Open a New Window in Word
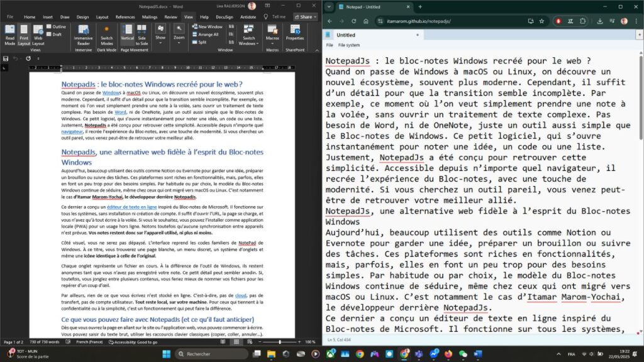 (208, 26)
